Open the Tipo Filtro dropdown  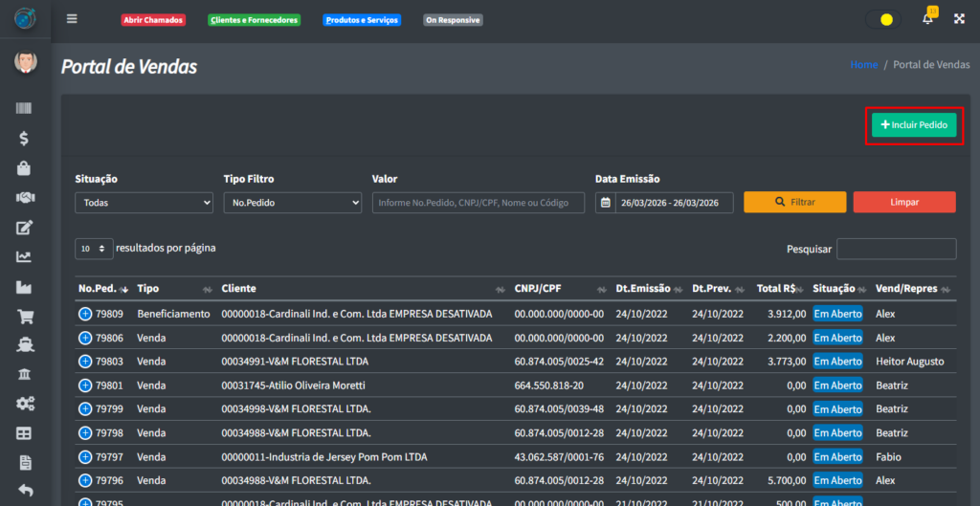292,203
